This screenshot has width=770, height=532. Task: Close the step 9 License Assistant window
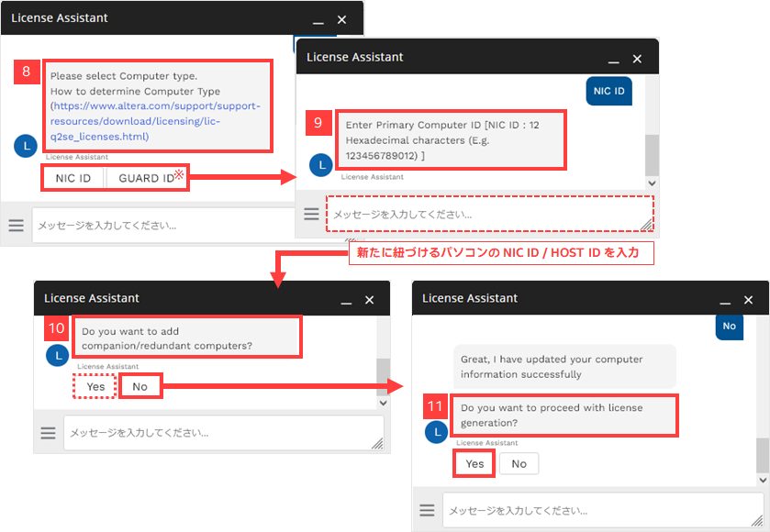(637, 59)
